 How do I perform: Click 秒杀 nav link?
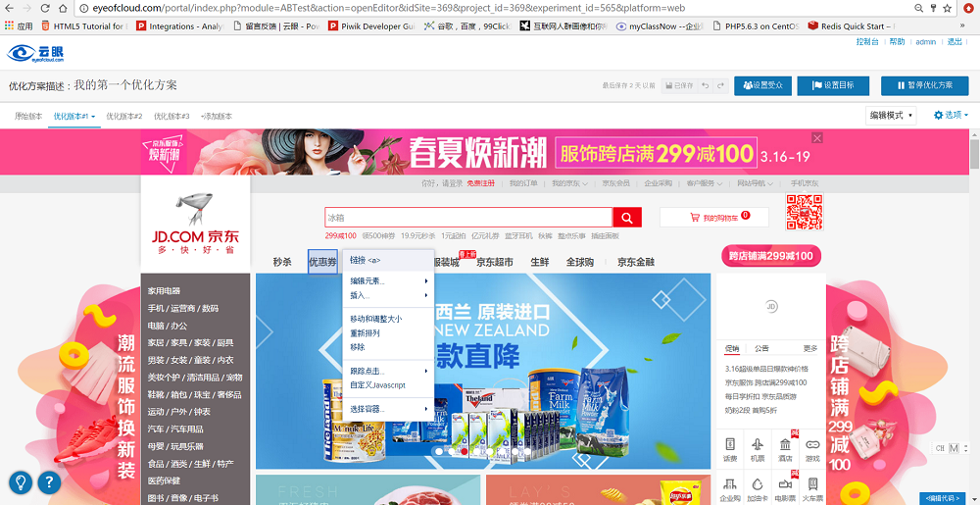282,262
